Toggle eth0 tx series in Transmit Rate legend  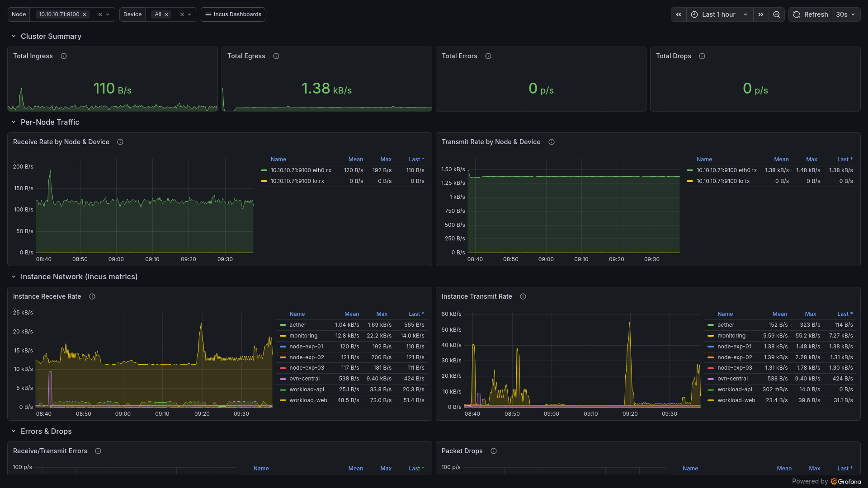726,170
